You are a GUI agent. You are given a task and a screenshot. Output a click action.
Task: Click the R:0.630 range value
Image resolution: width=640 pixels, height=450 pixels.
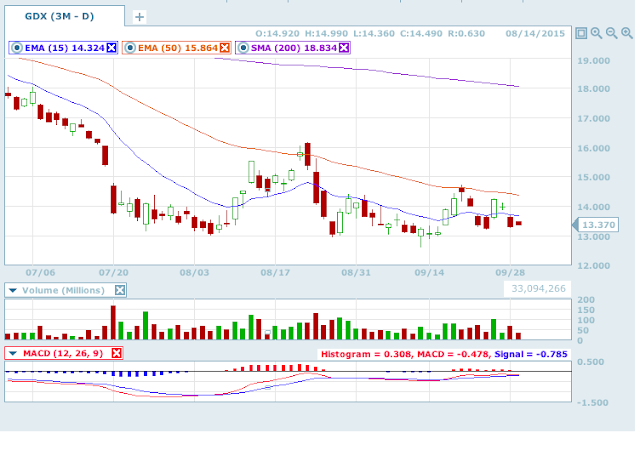pos(466,33)
